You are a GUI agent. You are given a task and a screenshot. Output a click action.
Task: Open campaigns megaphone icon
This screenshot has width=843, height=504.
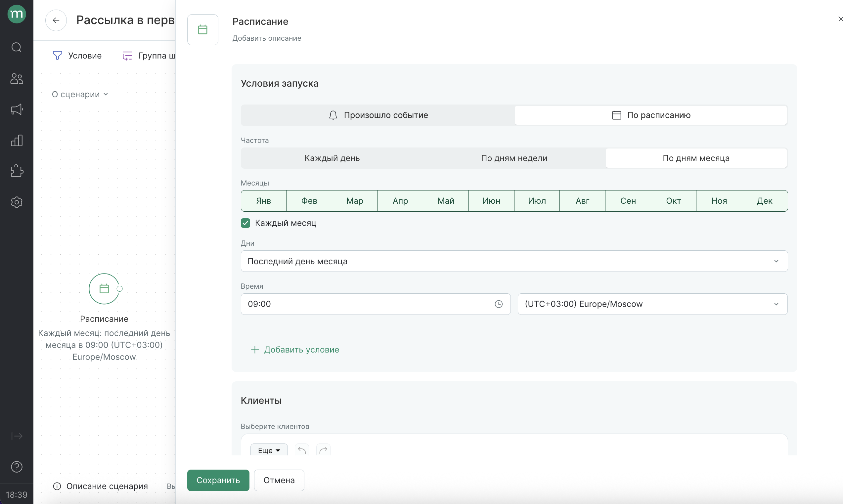17,109
